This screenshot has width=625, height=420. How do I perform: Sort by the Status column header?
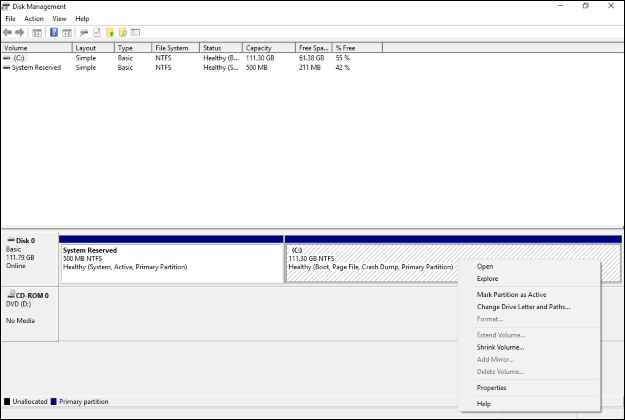221,48
